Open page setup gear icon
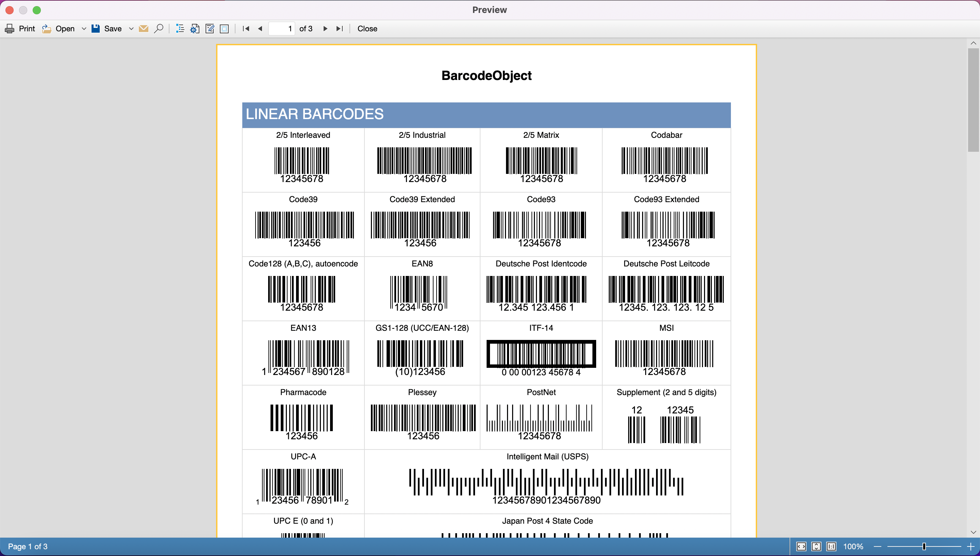The width and height of the screenshot is (980, 556). (x=195, y=29)
